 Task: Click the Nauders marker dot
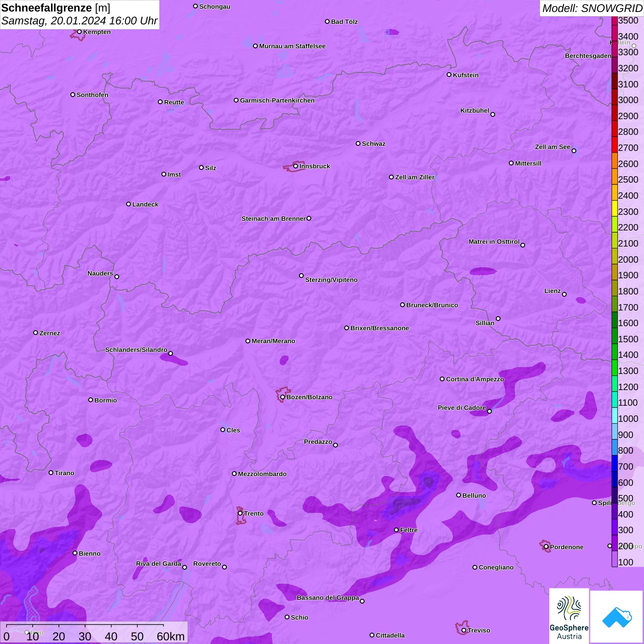pyautogui.click(x=117, y=276)
